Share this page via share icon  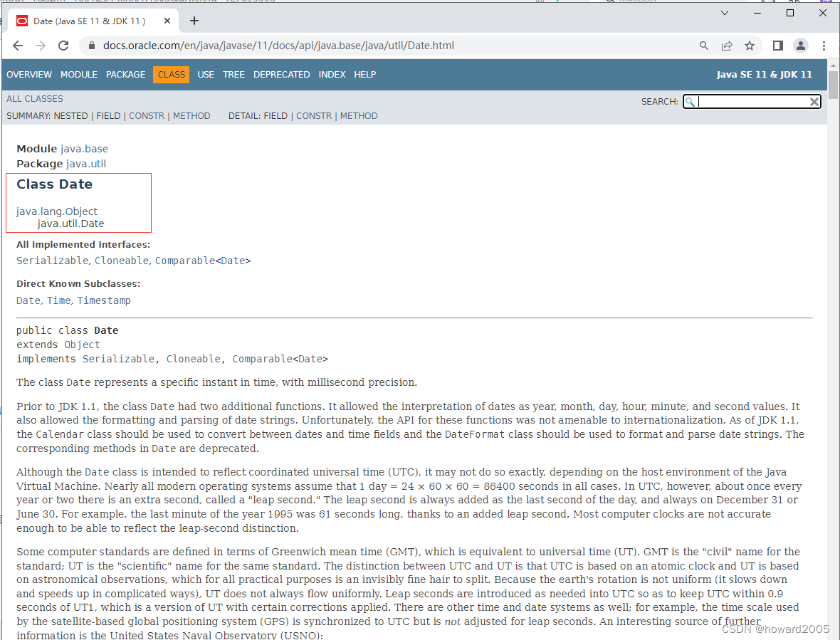[727, 46]
